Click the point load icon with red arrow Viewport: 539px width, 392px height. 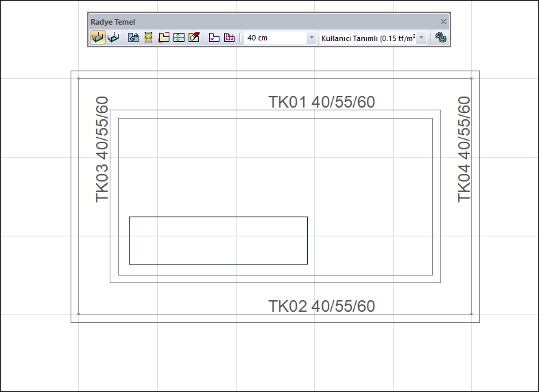pyautogui.click(x=214, y=38)
